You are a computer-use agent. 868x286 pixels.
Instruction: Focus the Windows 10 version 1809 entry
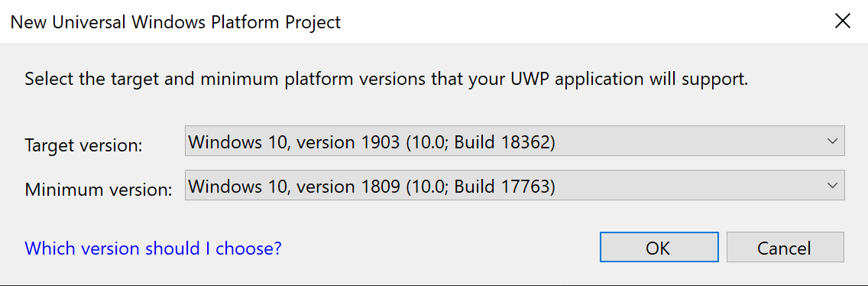514,186
